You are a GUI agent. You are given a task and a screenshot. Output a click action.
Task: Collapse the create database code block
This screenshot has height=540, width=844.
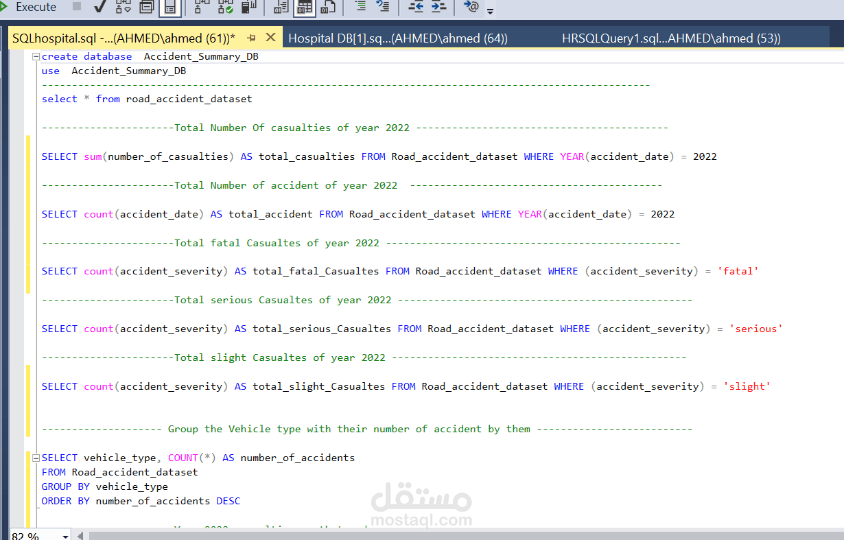coord(36,57)
